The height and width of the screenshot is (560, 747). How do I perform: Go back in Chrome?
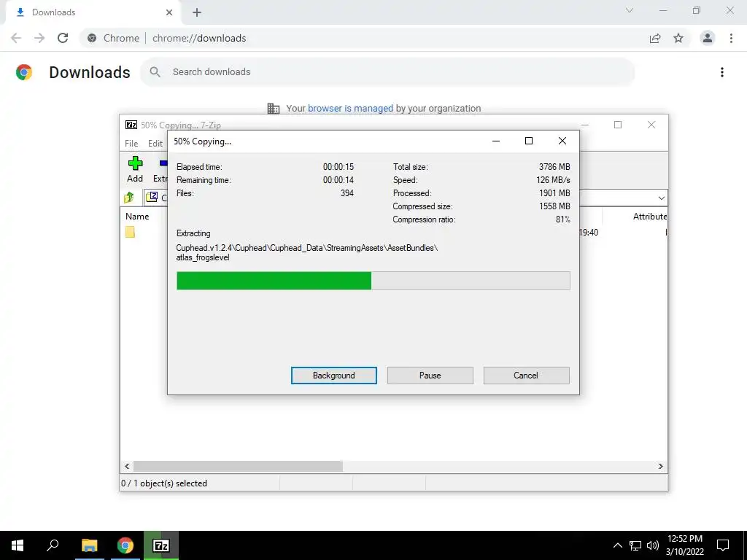16,38
